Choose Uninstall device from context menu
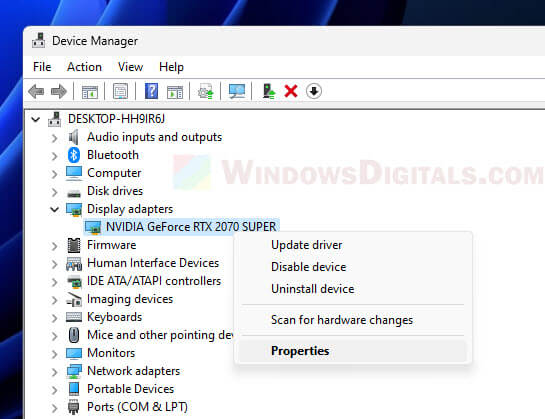The height and width of the screenshot is (419, 545). pyautogui.click(x=353, y=289)
